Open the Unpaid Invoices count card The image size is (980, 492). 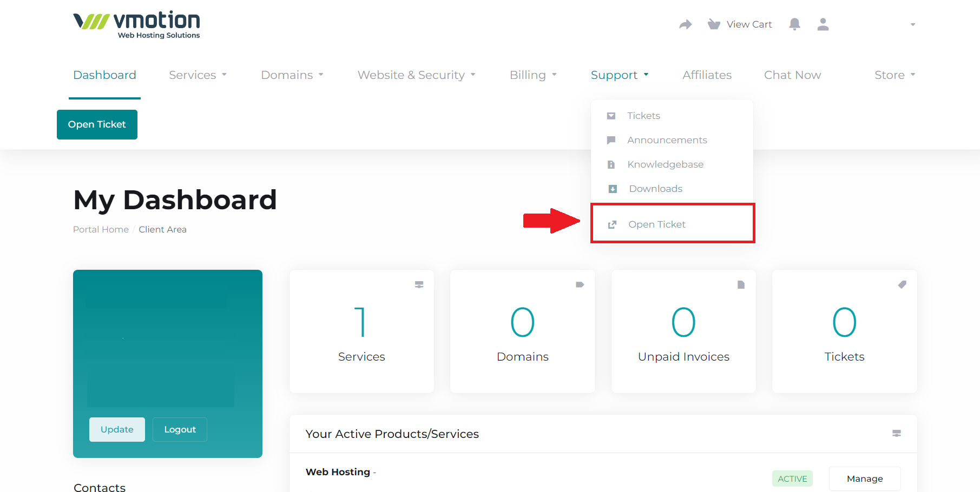683,331
